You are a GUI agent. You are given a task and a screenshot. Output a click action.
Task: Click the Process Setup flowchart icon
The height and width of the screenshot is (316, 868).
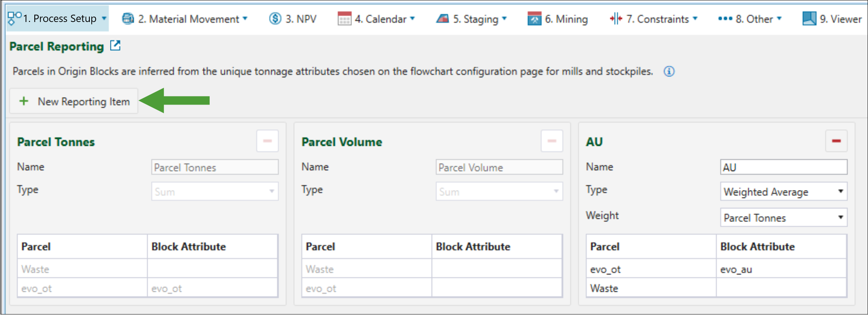coord(14,18)
